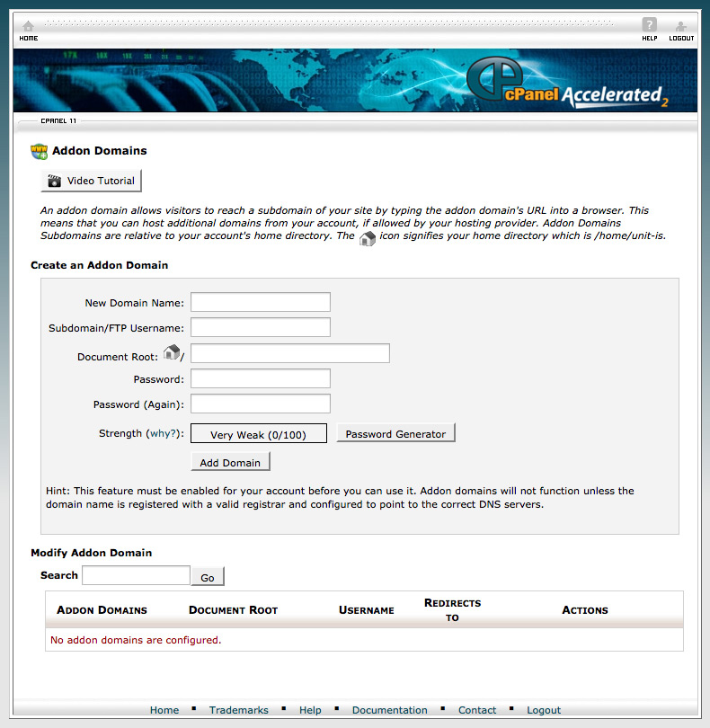This screenshot has height=728, width=710.
Task: Open the Documentation footer link
Action: pyautogui.click(x=389, y=710)
